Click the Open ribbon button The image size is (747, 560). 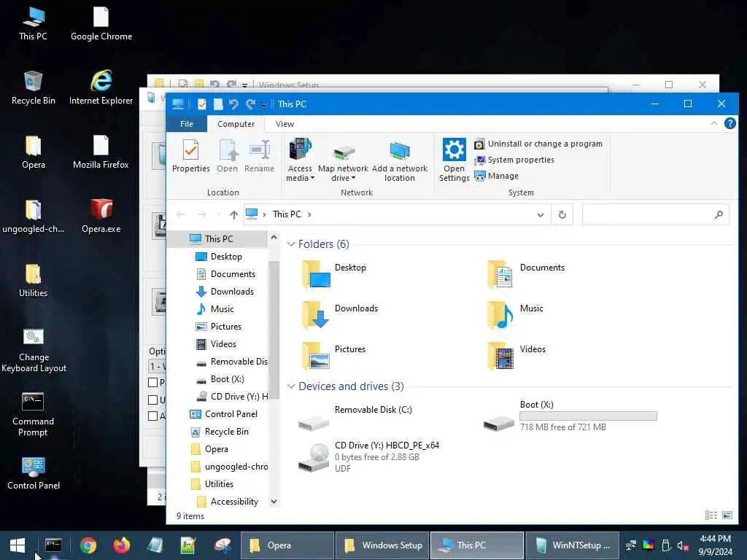point(228,155)
